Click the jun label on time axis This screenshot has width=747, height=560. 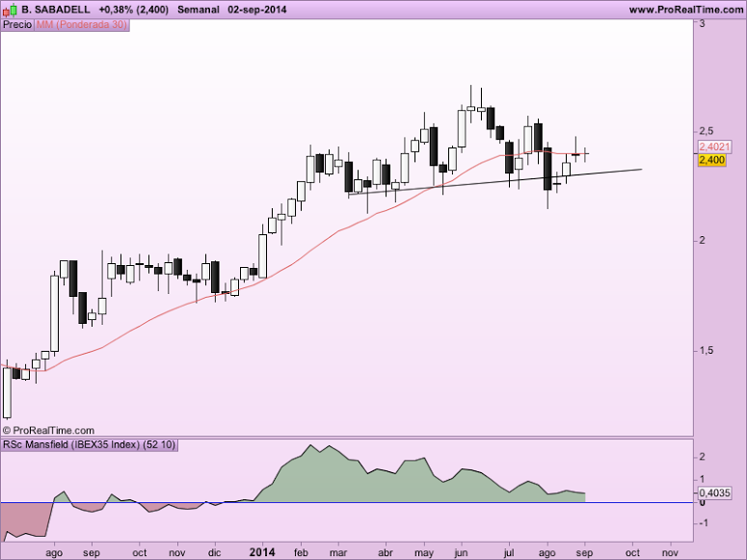point(461,553)
